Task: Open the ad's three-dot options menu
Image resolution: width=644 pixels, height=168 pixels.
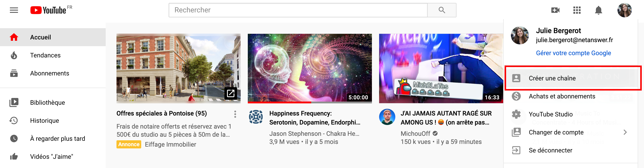Action: pos(235,114)
